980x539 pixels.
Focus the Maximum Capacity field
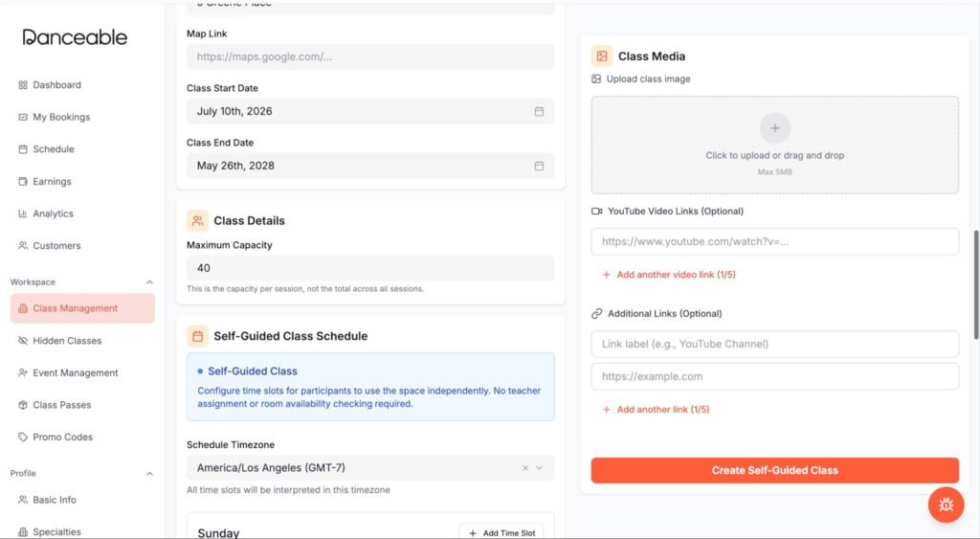tap(370, 268)
